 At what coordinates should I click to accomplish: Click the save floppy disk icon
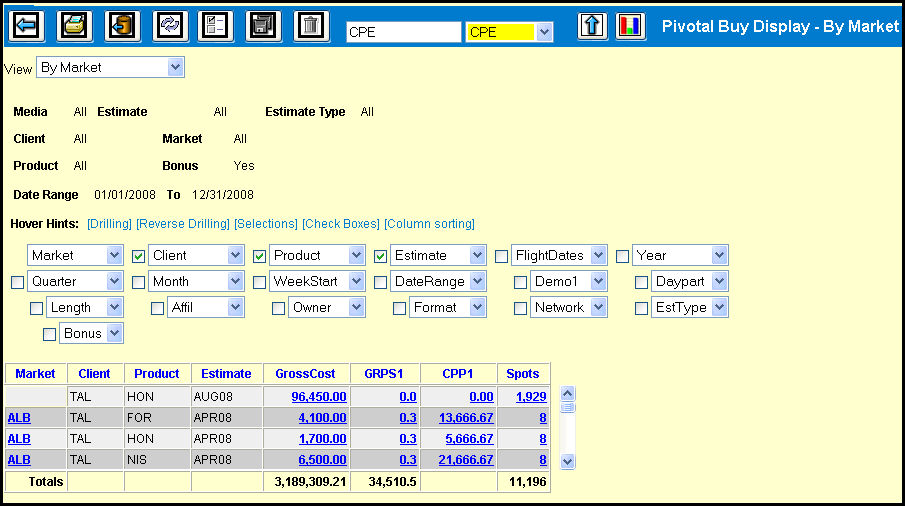click(263, 25)
